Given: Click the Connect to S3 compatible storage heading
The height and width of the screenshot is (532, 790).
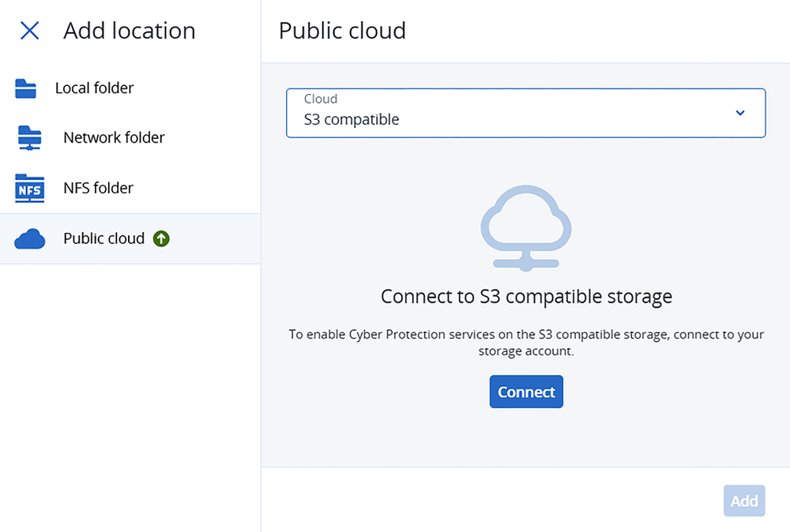Looking at the screenshot, I should (526, 297).
